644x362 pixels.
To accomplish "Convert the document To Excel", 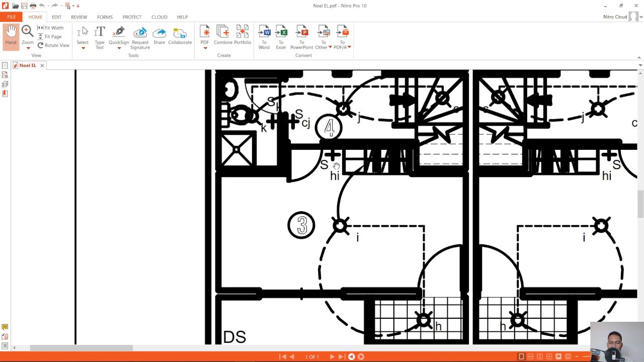I will (281, 37).
